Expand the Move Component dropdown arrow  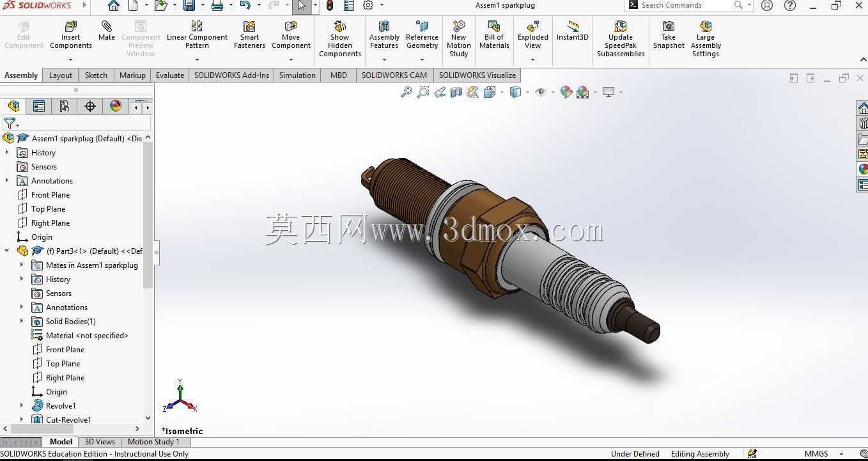291,60
